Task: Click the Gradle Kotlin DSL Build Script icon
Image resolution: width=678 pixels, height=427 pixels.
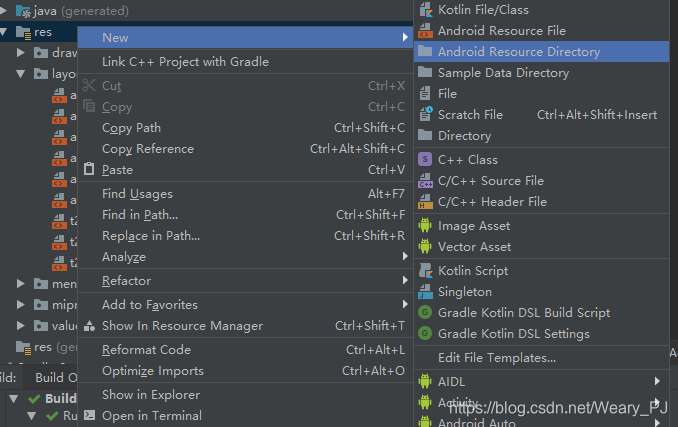Action: [425, 312]
